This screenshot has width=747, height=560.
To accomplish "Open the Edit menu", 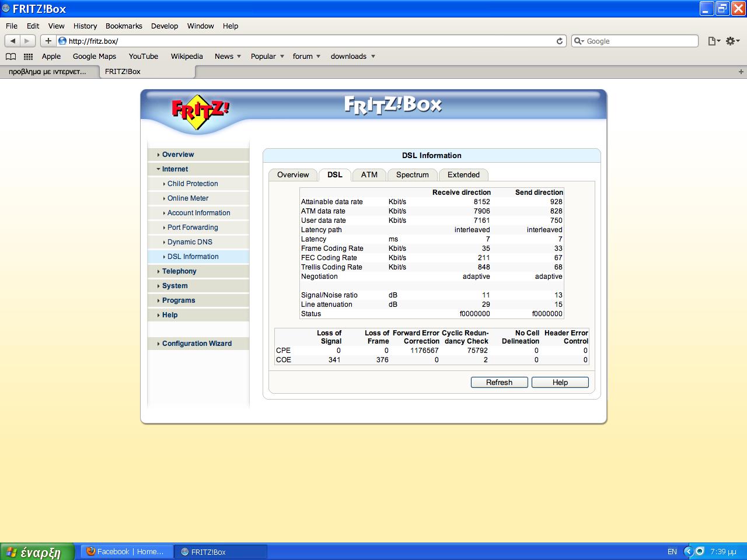I will point(33,26).
